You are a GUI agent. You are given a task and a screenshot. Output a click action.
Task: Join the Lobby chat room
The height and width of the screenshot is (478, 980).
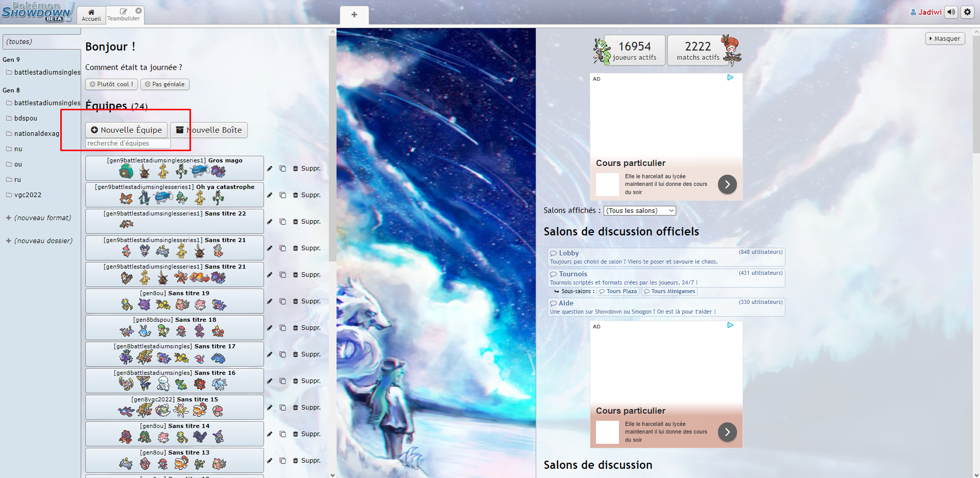pos(666,257)
